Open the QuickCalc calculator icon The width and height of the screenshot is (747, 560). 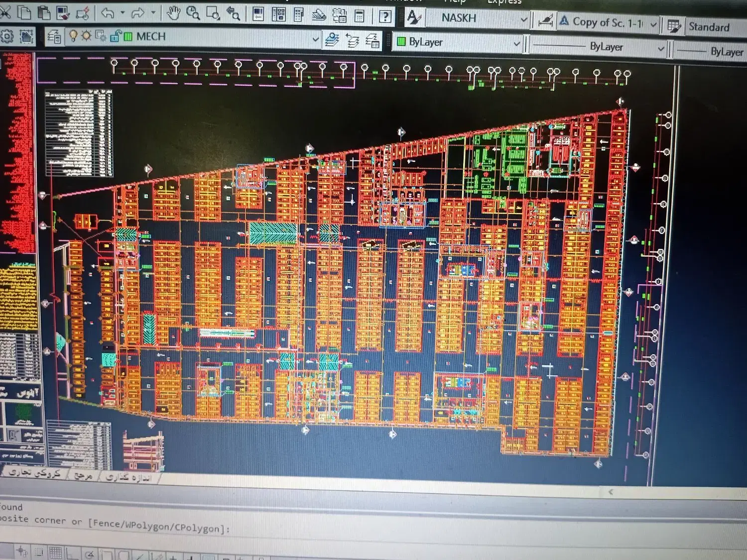(x=359, y=16)
